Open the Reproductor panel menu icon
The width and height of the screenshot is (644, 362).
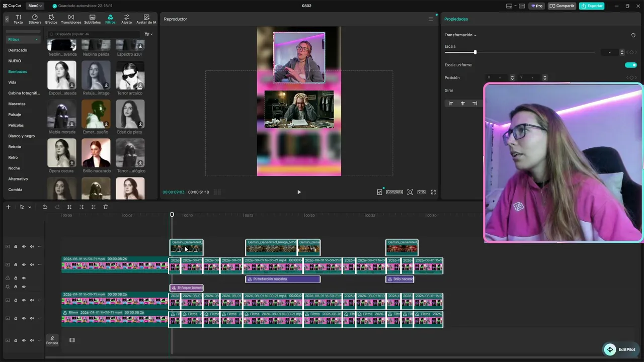[x=431, y=19]
